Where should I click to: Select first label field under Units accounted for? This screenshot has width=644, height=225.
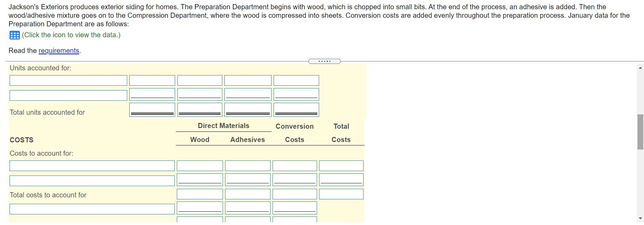[68, 81]
